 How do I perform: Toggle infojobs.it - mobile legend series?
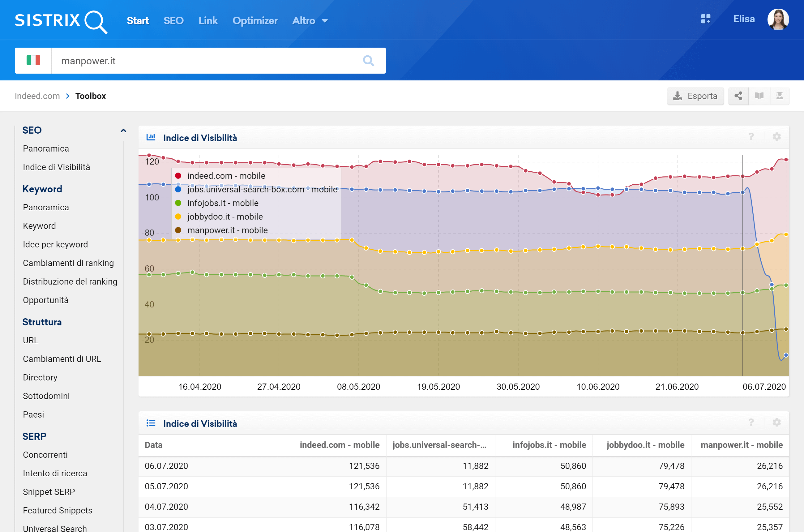tap(217, 203)
